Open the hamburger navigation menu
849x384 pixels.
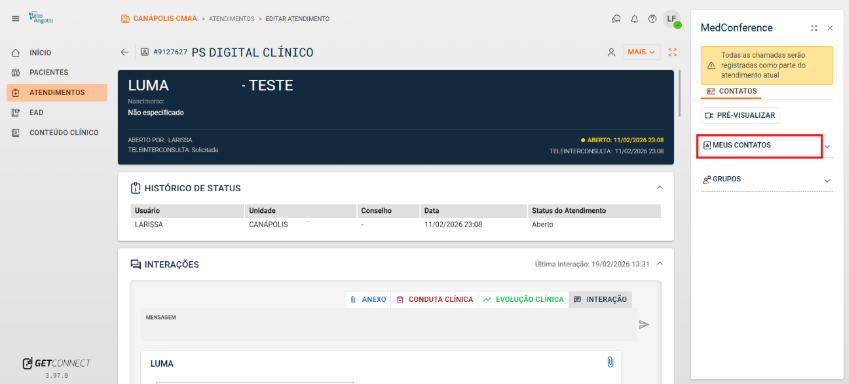pyautogui.click(x=15, y=18)
